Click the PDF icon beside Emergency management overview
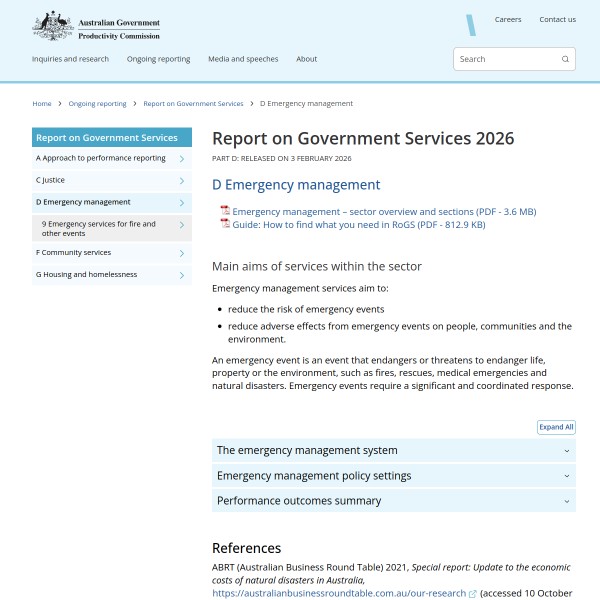The image size is (600, 600). click(x=225, y=211)
